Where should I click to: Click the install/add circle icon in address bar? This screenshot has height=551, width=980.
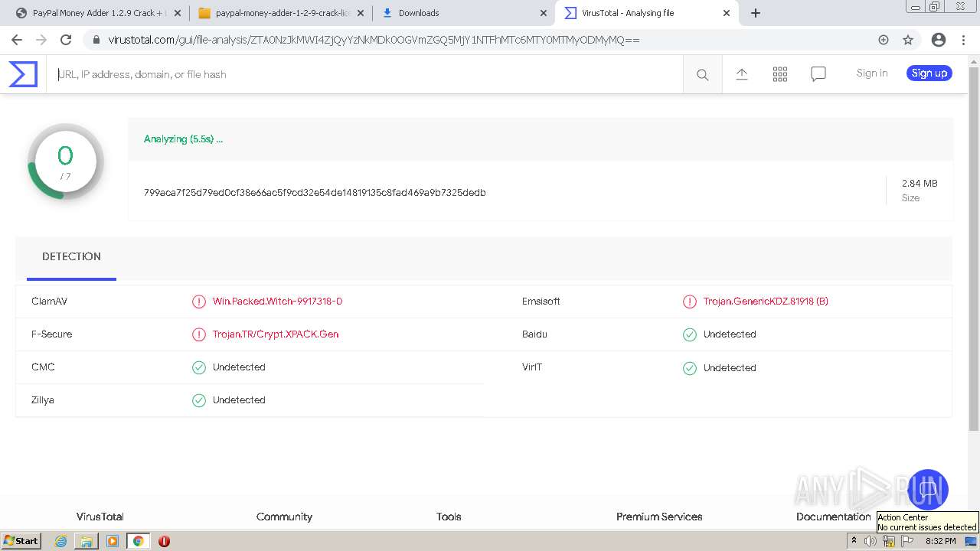coord(884,40)
